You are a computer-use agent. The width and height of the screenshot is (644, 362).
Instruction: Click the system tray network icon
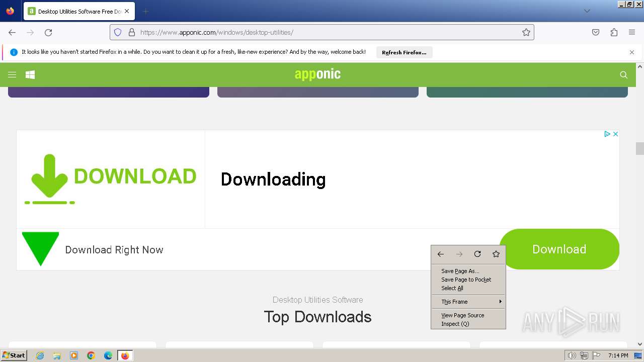[584, 355]
